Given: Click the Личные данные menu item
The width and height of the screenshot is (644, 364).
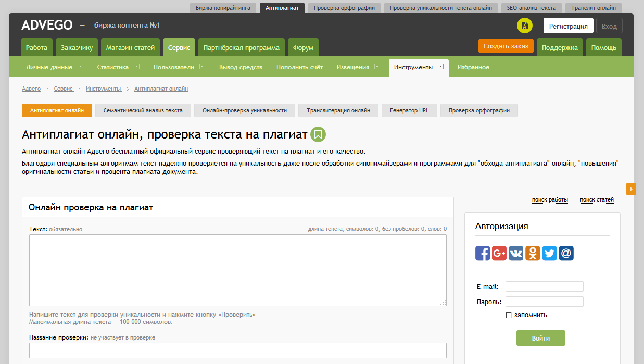Looking at the screenshot, I should click(49, 67).
